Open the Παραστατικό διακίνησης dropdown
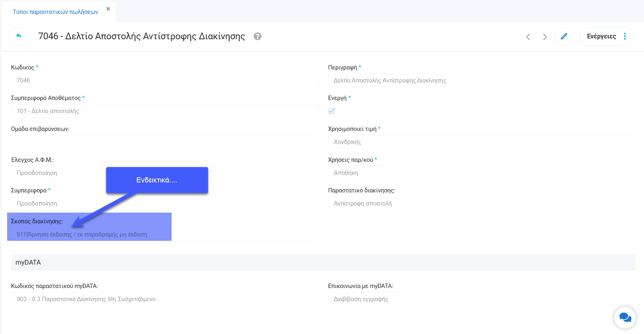Viewport: 644px width, 334px height. (482, 203)
